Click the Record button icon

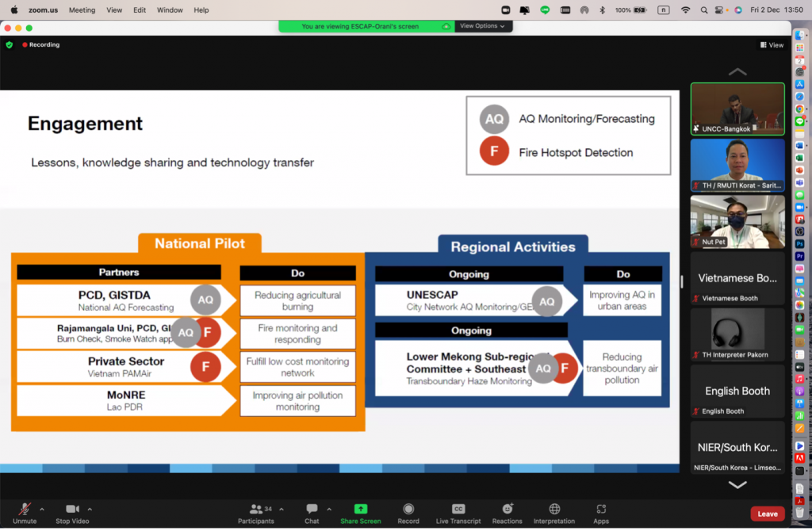[x=408, y=509]
